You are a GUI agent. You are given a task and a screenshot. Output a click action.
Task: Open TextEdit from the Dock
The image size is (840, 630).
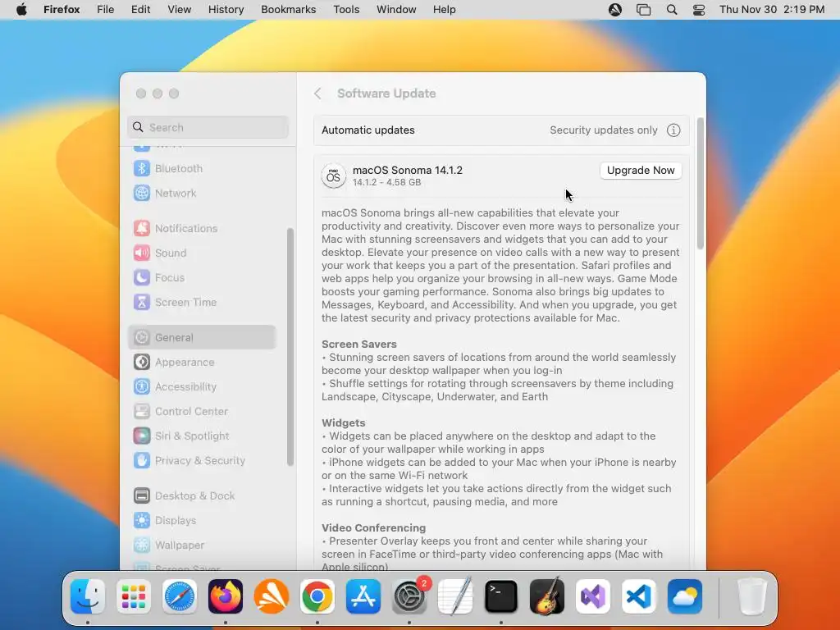[455, 596]
